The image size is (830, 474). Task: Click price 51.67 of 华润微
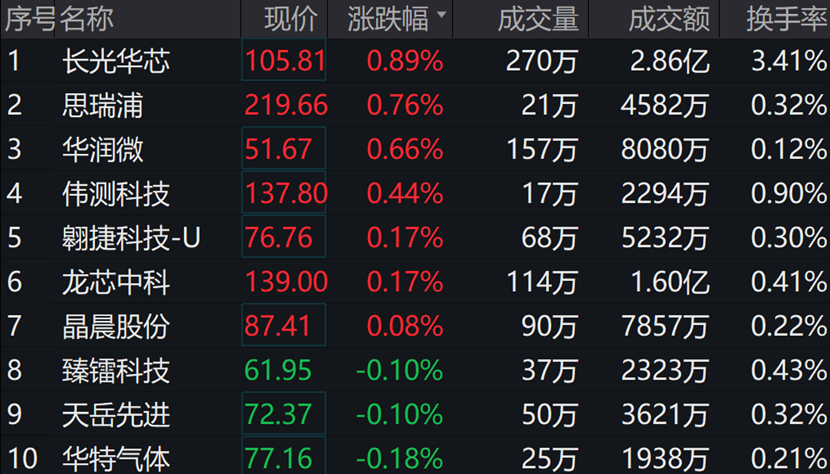pos(278,149)
